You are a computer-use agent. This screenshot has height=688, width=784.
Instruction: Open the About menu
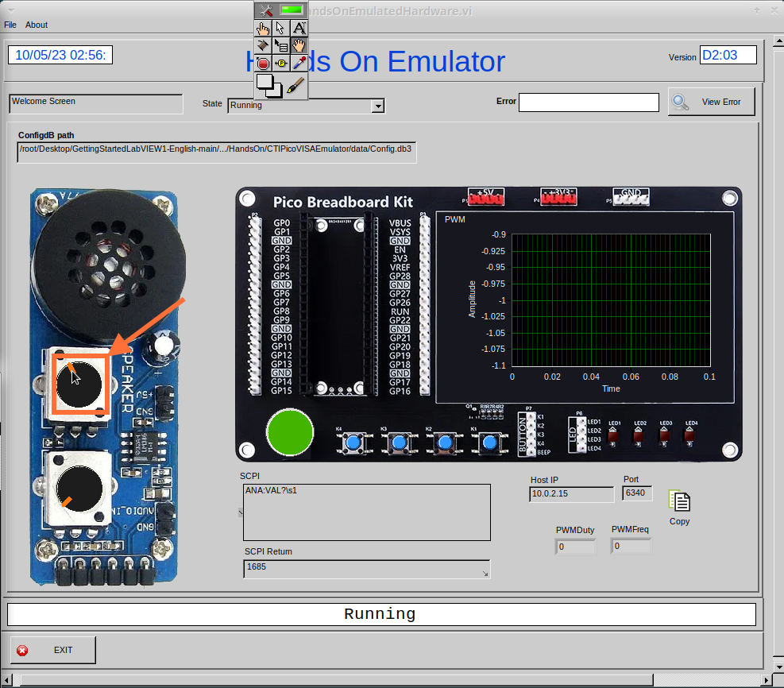tap(37, 25)
